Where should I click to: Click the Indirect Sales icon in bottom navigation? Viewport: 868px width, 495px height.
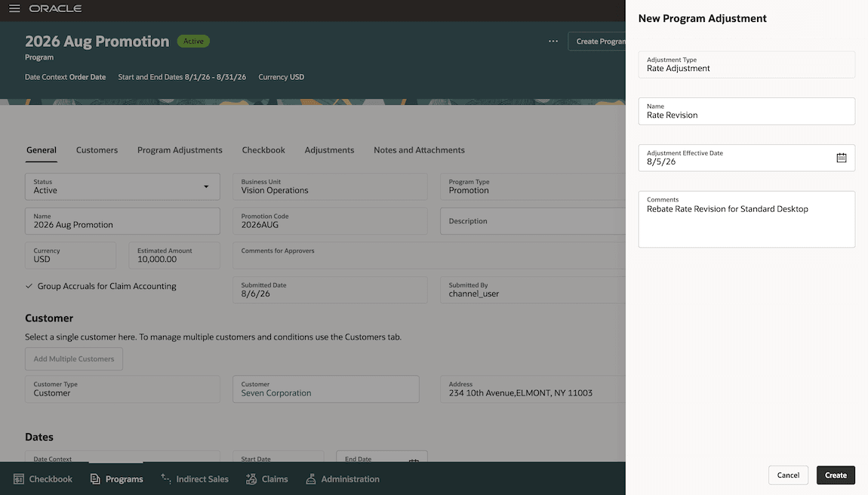(x=165, y=478)
